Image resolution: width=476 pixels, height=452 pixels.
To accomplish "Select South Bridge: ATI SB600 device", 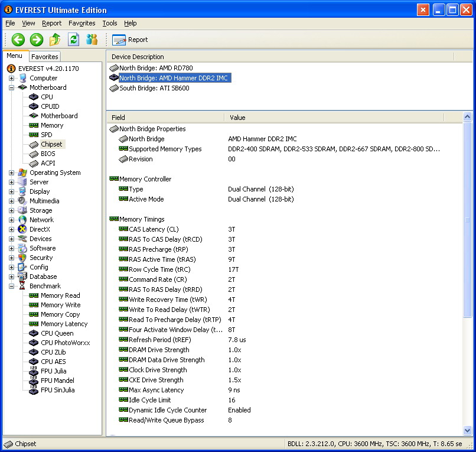I will (154, 88).
